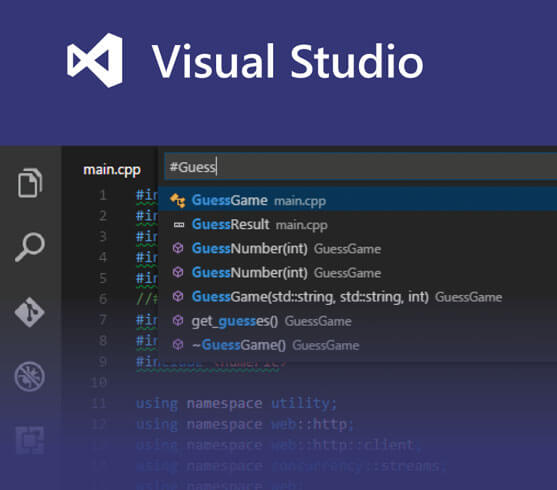Open the Debug bug icon in the sidebar
The height and width of the screenshot is (490, 557).
(29, 376)
